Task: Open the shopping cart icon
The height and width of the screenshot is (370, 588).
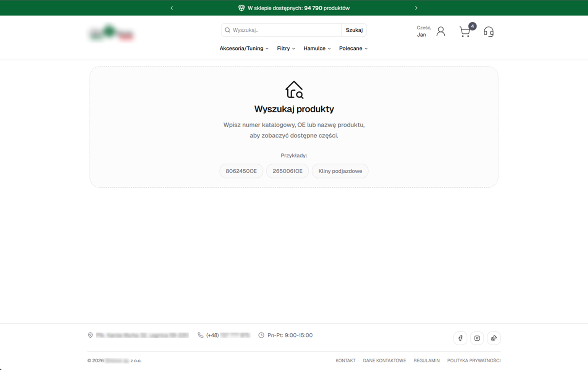Action: click(x=465, y=32)
